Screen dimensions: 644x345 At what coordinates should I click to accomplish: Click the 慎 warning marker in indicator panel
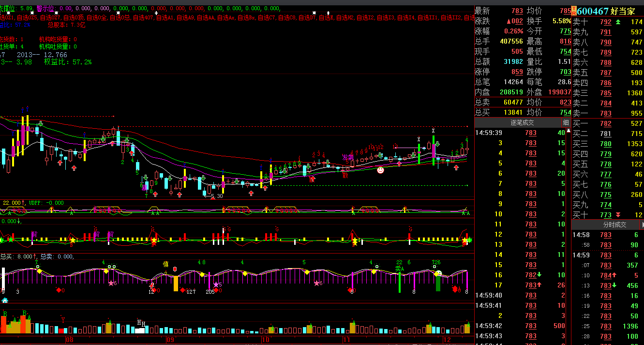pyautogui.click(x=165, y=264)
